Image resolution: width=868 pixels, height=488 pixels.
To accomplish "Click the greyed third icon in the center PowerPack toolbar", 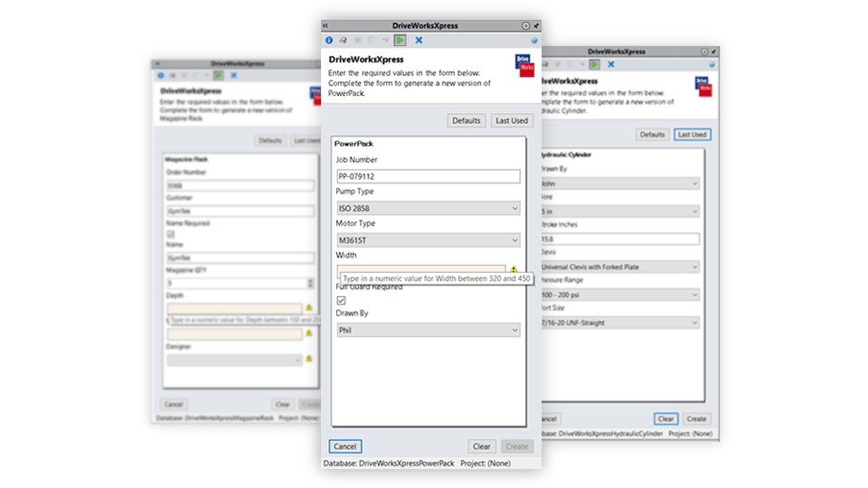I will tap(358, 40).
